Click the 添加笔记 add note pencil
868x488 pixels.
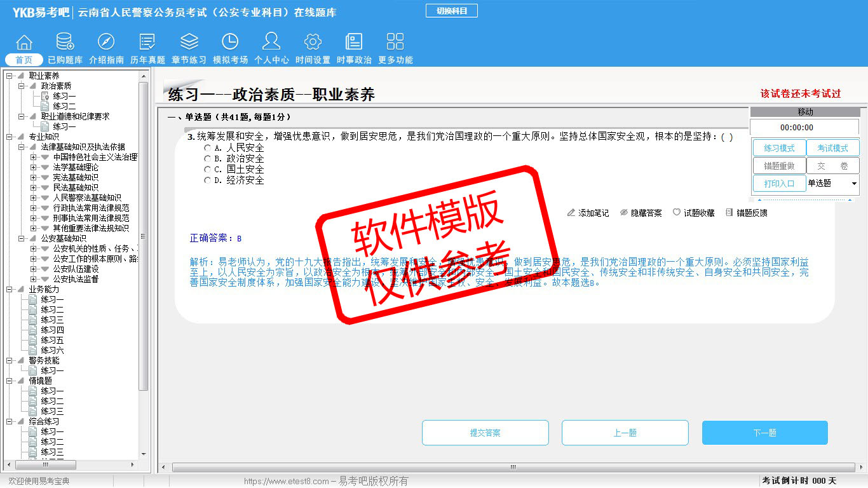[571, 213]
